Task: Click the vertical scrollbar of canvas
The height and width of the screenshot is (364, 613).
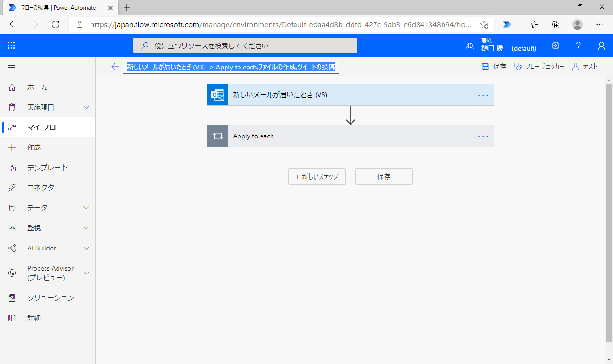Action: point(609,214)
